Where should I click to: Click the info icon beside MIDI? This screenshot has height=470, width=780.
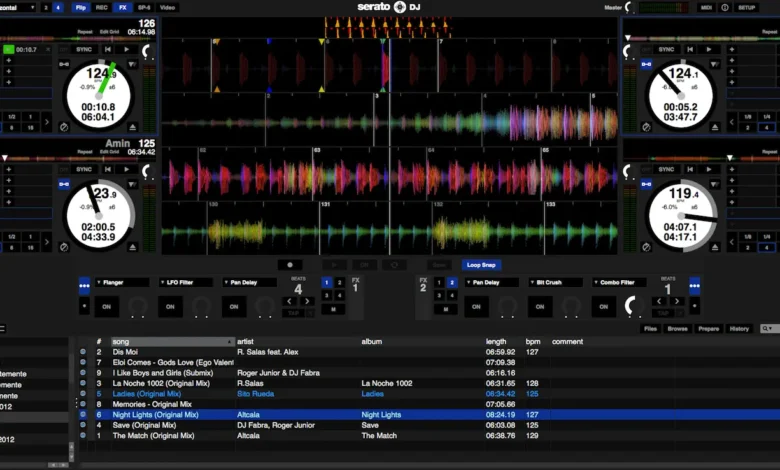pos(725,7)
